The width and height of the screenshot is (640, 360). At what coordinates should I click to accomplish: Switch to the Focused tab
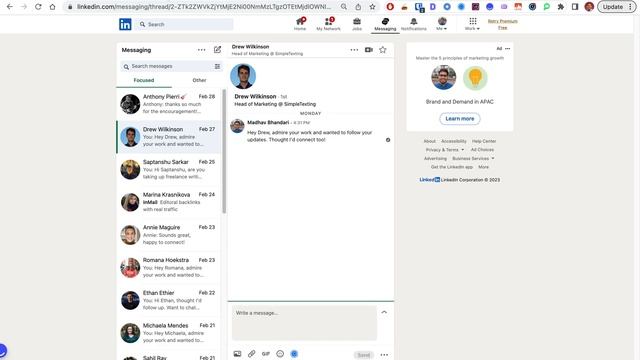tap(144, 80)
